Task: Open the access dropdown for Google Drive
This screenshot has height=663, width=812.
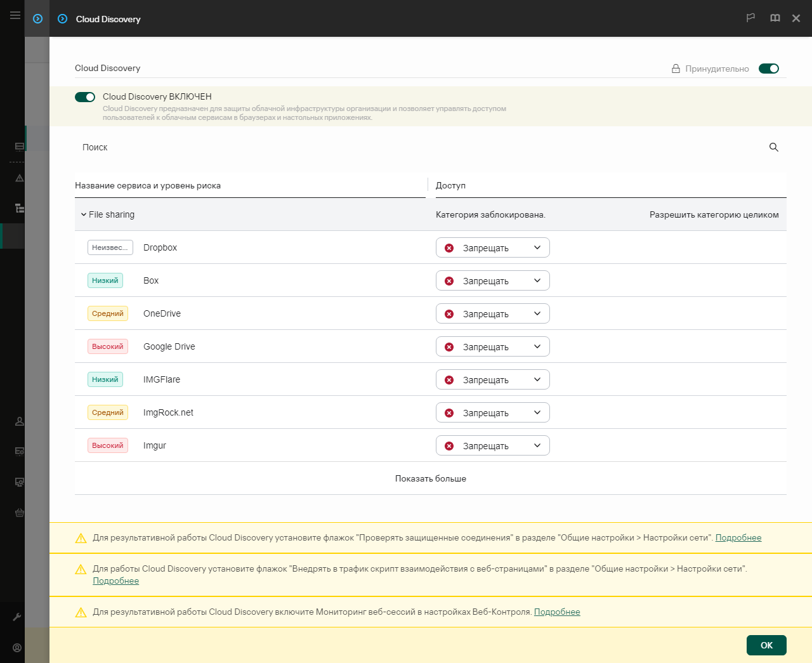Action: pyautogui.click(x=492, y=346)
